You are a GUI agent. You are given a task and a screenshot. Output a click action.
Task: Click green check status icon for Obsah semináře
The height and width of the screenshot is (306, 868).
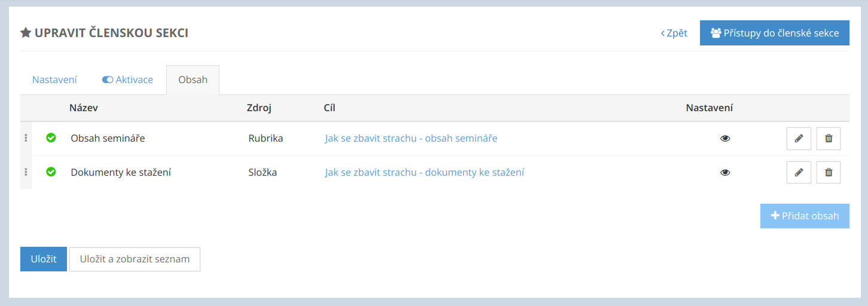click(x=51, y=138)
